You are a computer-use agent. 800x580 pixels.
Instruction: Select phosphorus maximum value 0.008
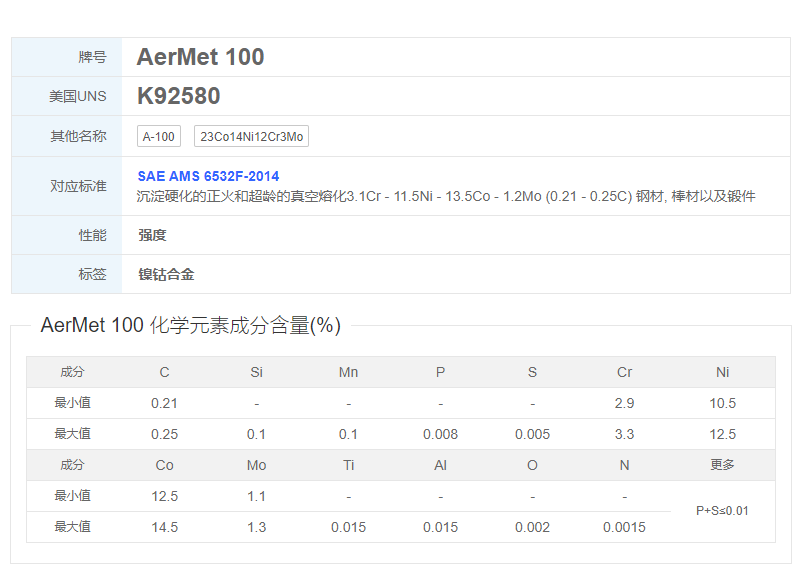pyautogui.click(x=440, y=435)
